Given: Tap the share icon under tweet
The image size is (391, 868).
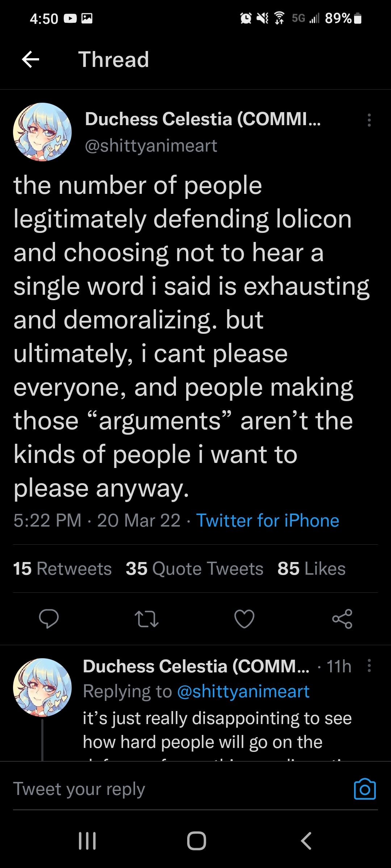Looking at the screenshot, I should point(342,619).
